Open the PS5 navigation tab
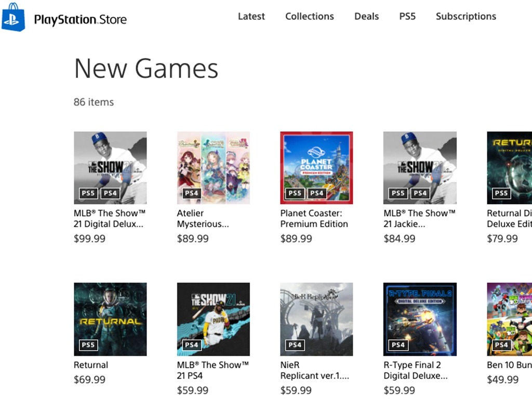This screenshot has height=399, width=532. pos(407,16)
